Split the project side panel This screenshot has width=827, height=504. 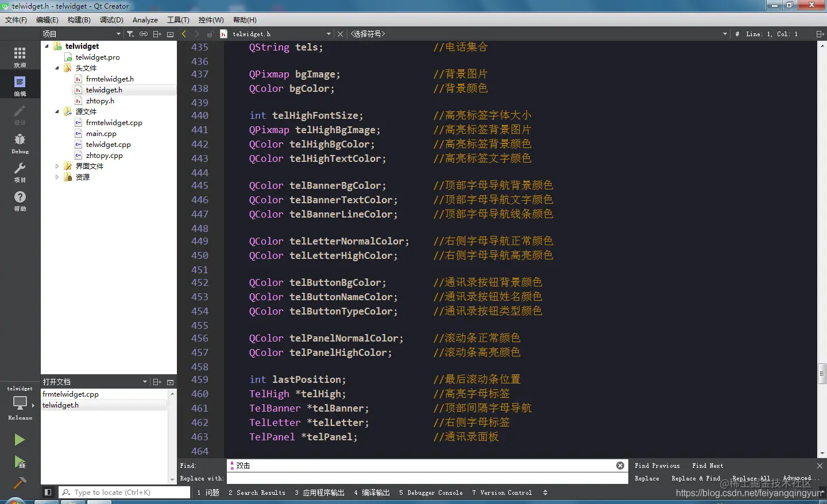(157, 34)
